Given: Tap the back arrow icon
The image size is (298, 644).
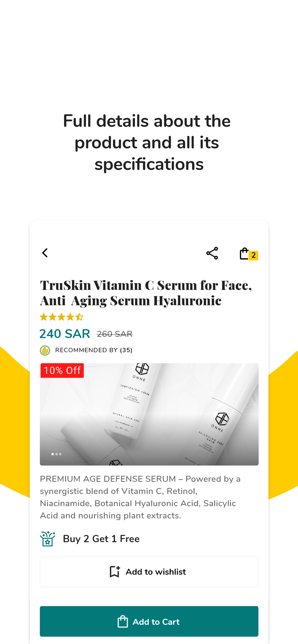Looking at the screenshot, I should pos(45,253).
